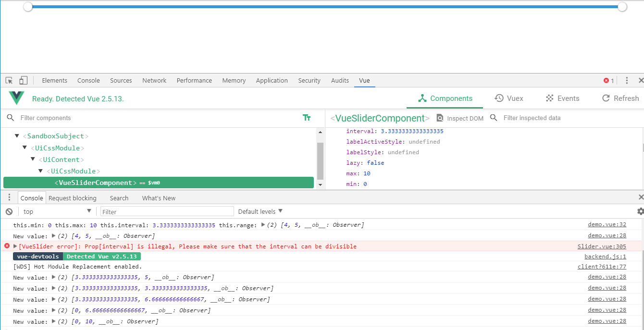644x330 pixels.
Task: Open the Request blocking drawer tab
Action: [73, 198]
